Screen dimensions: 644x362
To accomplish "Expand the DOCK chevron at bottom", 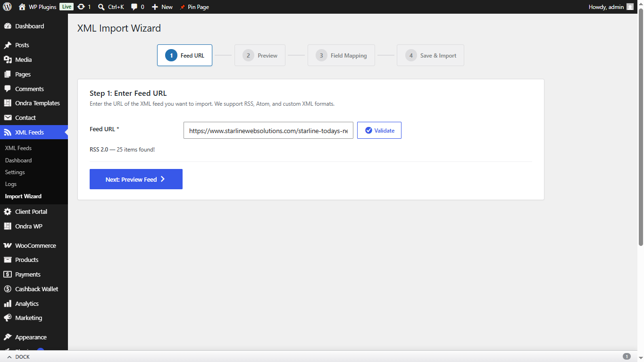I will (9, 357).
